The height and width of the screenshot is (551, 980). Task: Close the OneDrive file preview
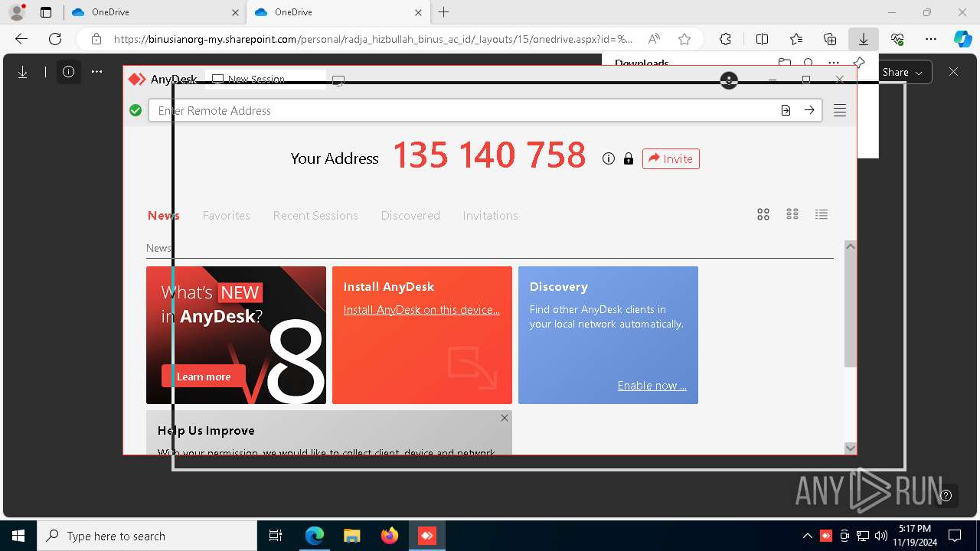(953, 72)
